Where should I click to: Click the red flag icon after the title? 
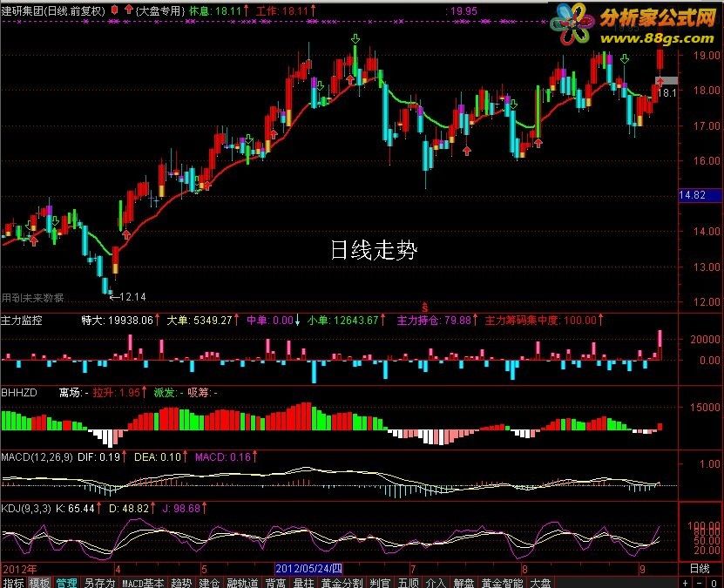[x=114, y=10]
